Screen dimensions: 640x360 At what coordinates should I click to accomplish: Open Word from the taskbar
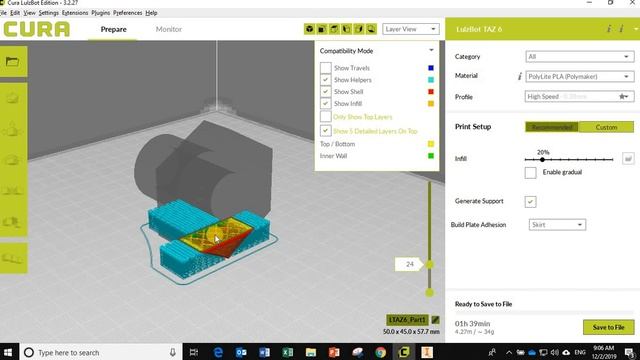point(264,352)
